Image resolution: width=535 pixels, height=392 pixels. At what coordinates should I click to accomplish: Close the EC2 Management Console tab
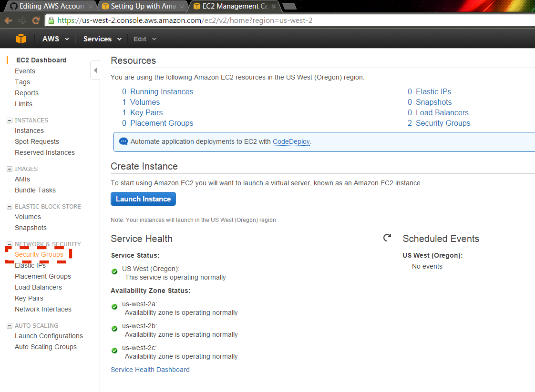pos(274,7)
